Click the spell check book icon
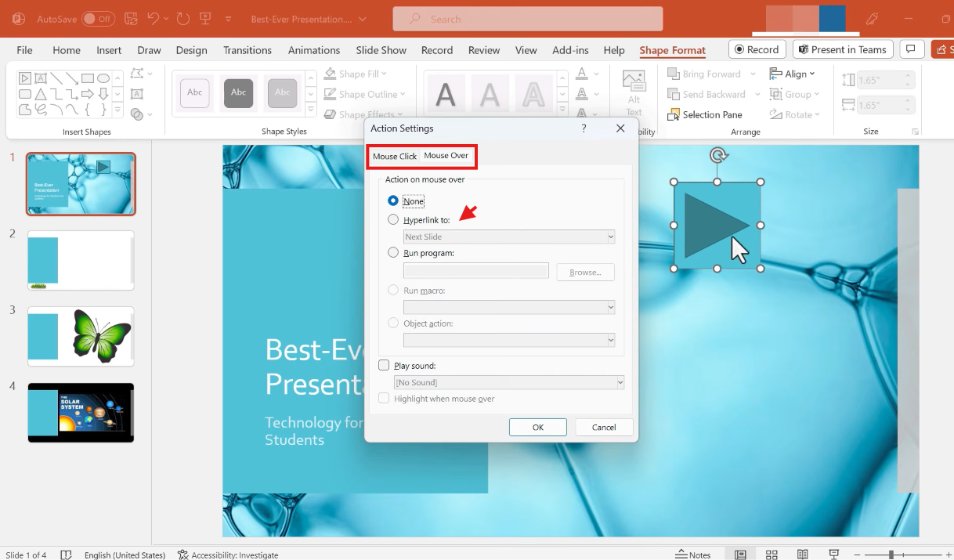954x560 pixels. pyautogui.click(x=66, y=555)
